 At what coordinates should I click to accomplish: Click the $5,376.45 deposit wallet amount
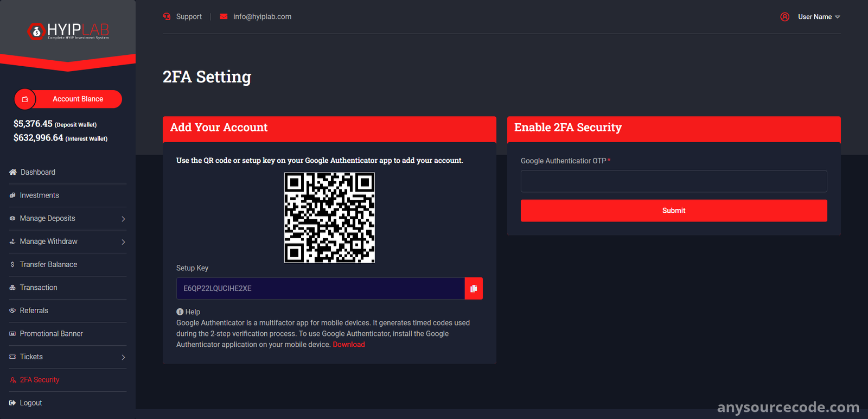point(33,124)
